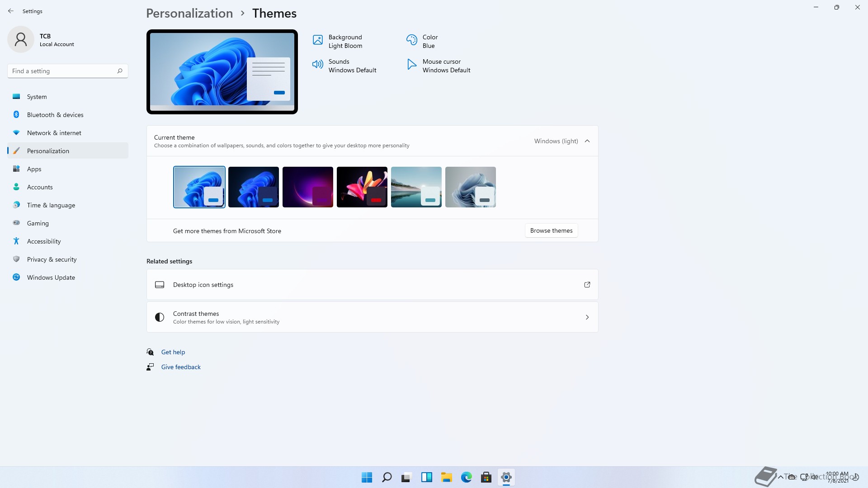Open Widgets from the taskbar
Screen dimensions: 868x488
coord(426,477)
